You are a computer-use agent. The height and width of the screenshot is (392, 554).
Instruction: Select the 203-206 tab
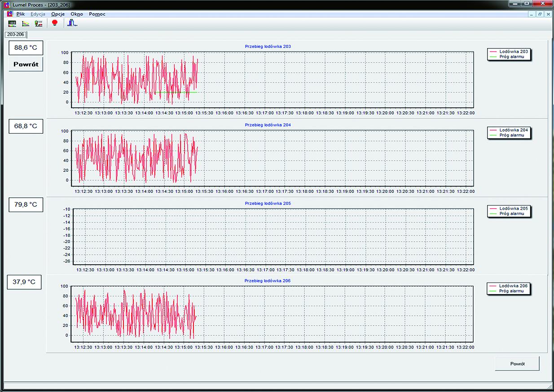(16, 35)
